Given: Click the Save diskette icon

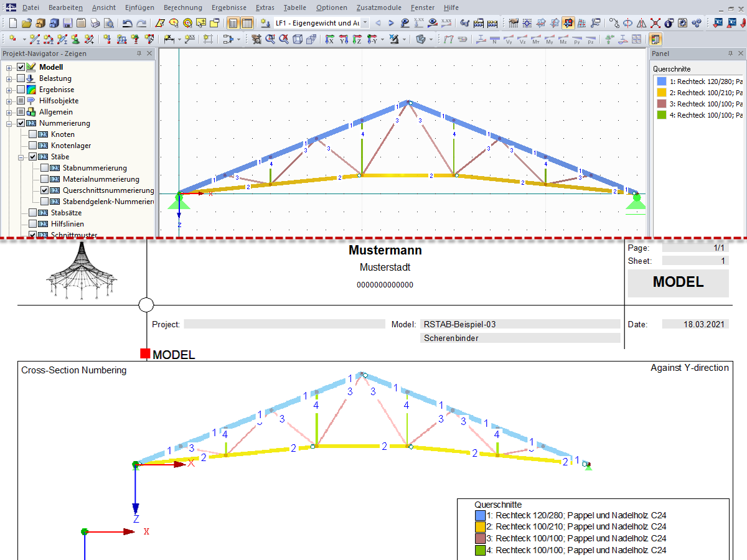Looking at the screenshot, I should click(68, 23).
